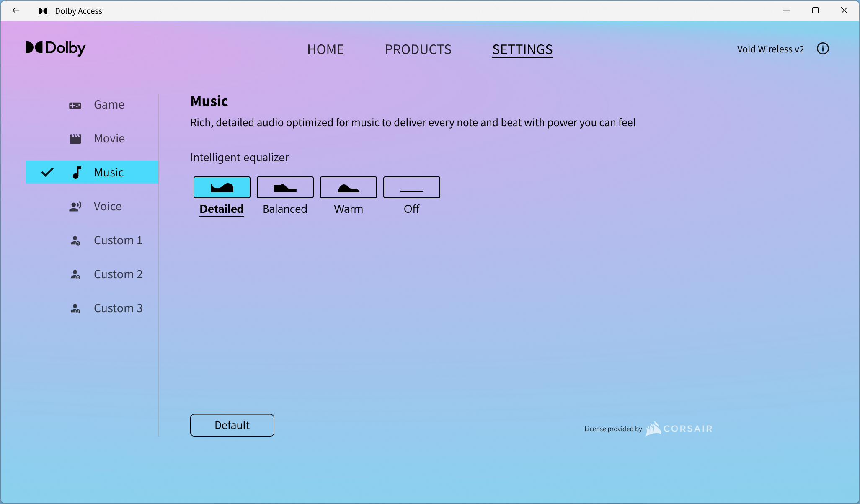860x504 pixels.
Task: Click the Dolby logo at top left
Action: (56, 48)
